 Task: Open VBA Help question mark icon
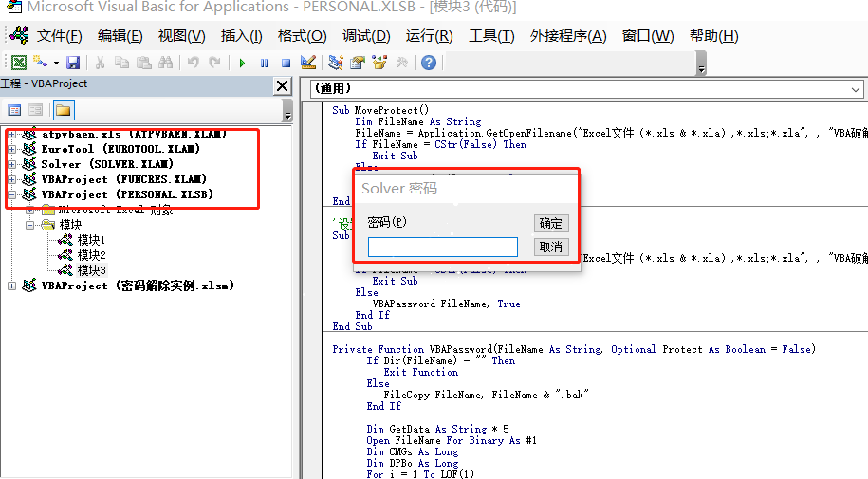click(x=429, y=63)
